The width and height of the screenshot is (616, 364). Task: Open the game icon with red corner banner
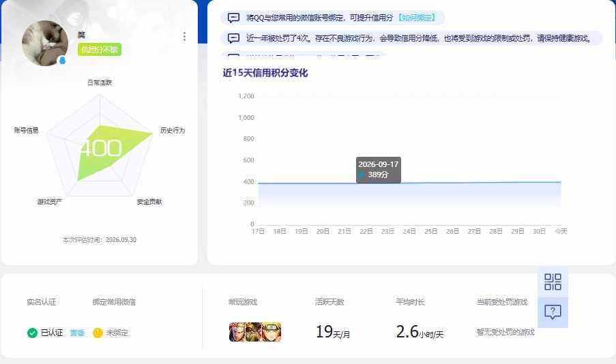coord(237,332)
